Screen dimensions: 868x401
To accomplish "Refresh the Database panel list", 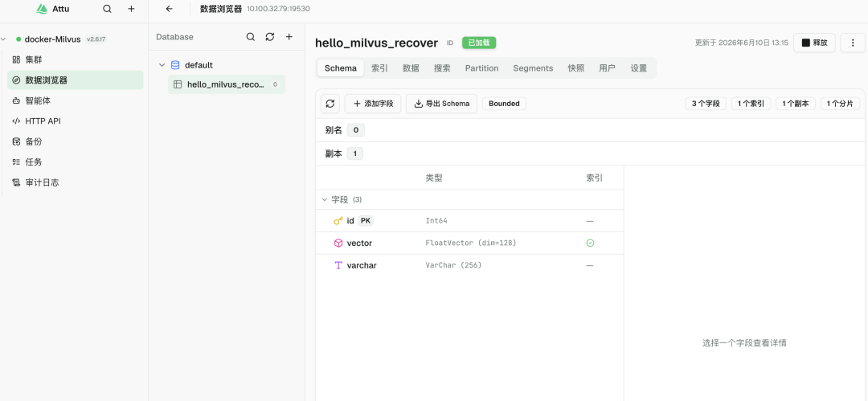I will tap(269, 37).
